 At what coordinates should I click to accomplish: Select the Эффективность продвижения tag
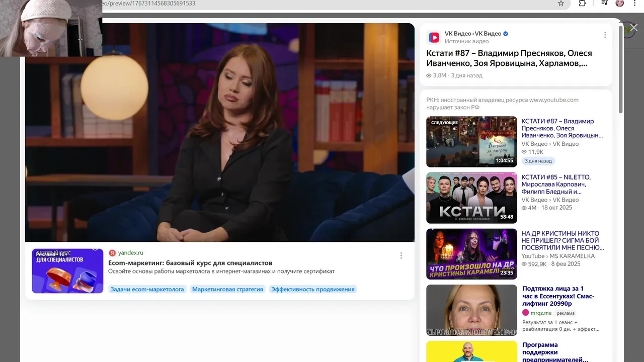[x=313, y=289]
